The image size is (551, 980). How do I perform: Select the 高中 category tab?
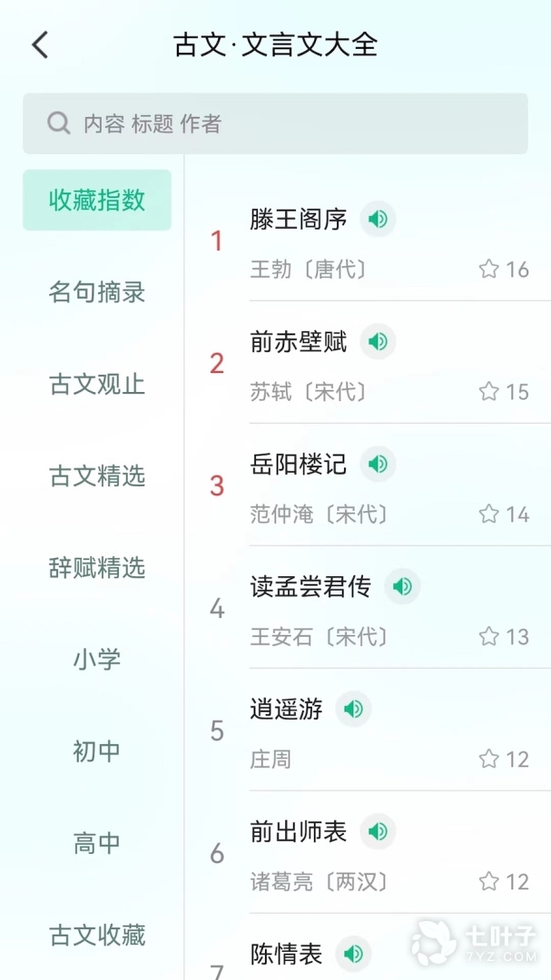97,843
